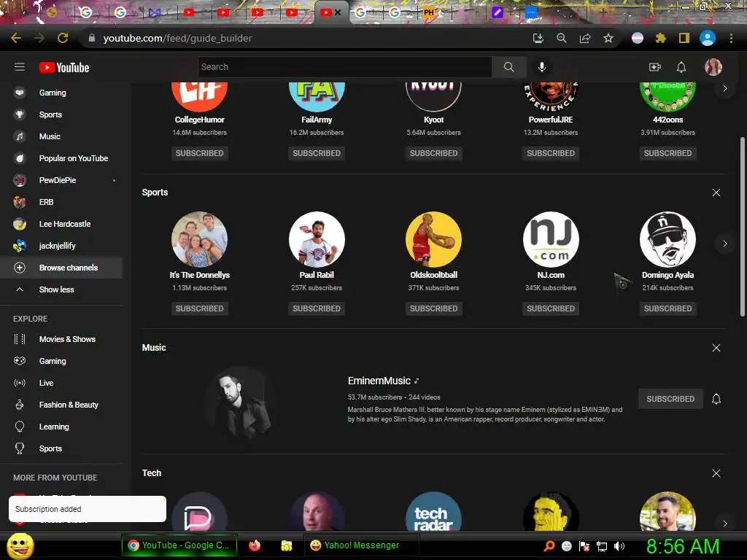The image size is (747, 560).
Task: Open Oldskoolbball channel avatar
Action: tap(433, 239)
